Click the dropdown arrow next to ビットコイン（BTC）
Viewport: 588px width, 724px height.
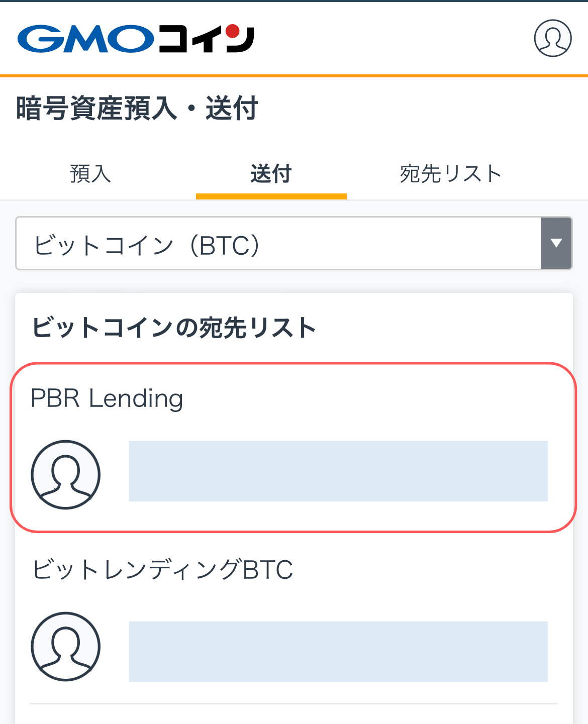click(556, 244)
